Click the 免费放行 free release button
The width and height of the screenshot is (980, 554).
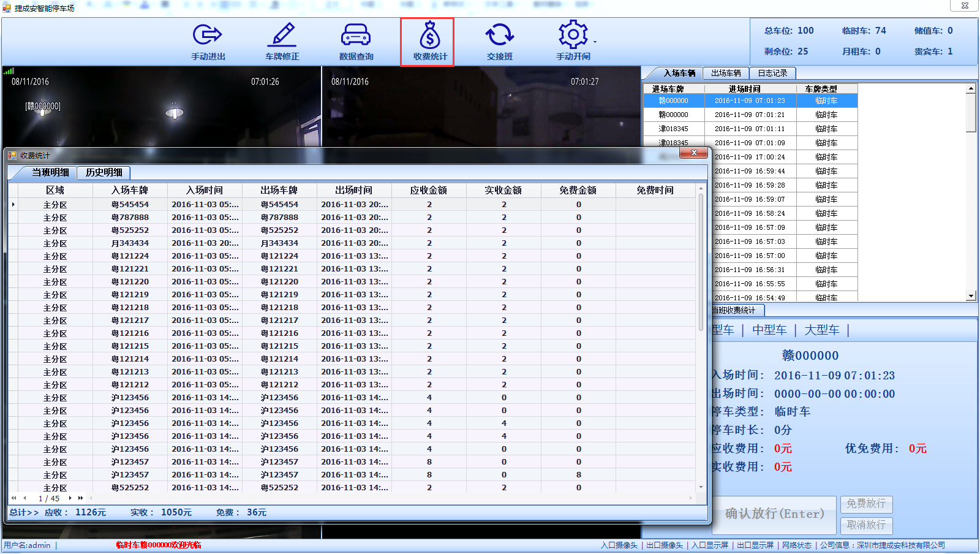(x=866, y=504)
